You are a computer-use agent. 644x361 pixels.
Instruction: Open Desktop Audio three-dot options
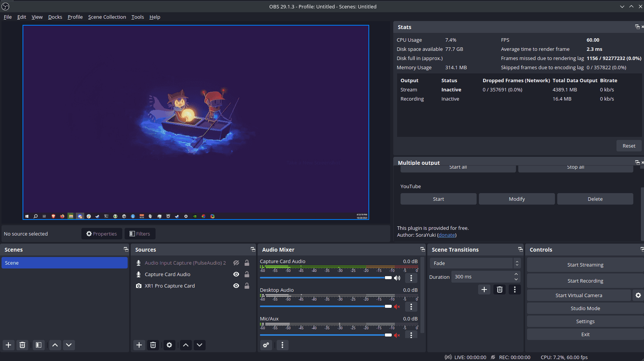click(x=411, y=307)
